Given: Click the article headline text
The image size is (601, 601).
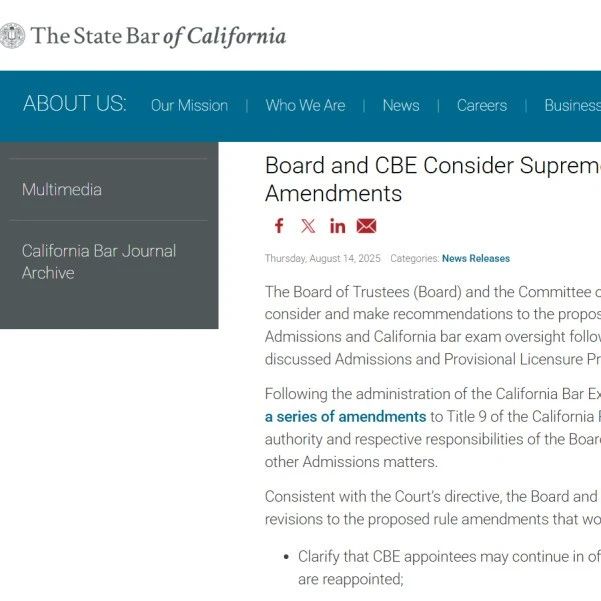Looking at the screenshot, I should [x=433, y=179].
